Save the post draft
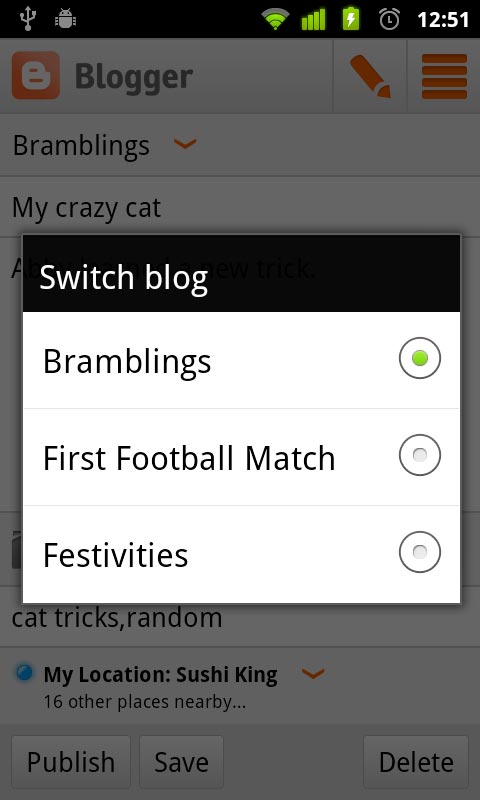The width and height of the screenshot is (480, 800). (181, 762)
